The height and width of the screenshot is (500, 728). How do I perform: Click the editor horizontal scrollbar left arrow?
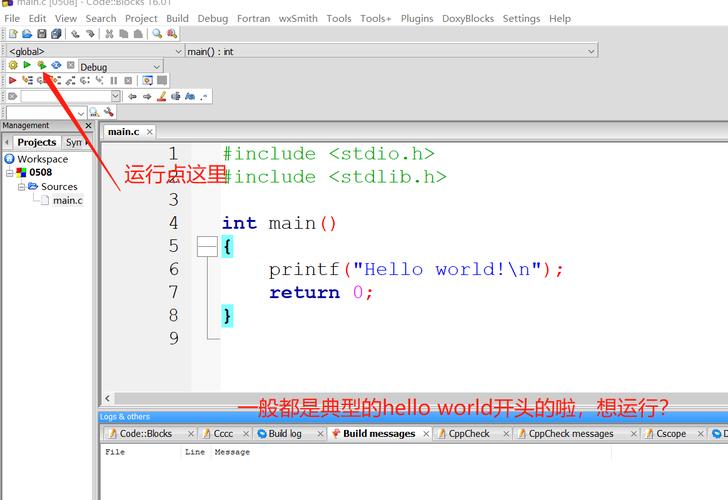tap(108, 398)
